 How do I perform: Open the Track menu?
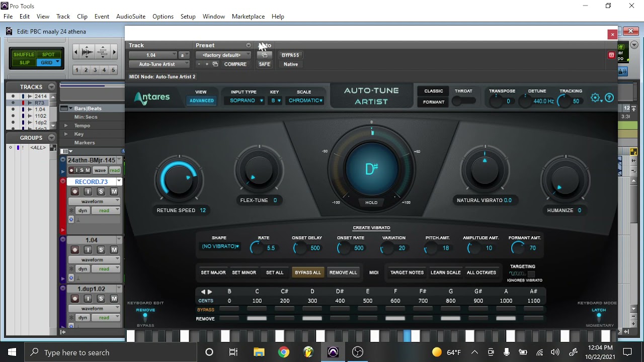(x=63, y=17)
